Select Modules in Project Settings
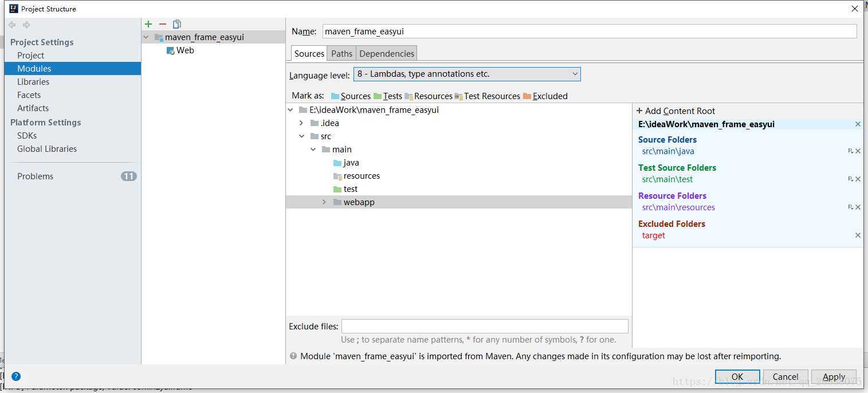The height and width of the screenshot is (393, 868). point(72,69)
